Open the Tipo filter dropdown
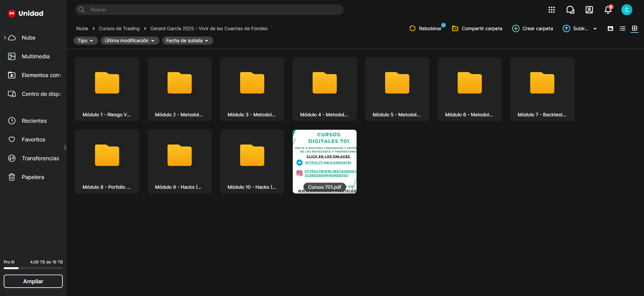Image resolution: width=644 pixels, height=296 pixels. click(86, 41)
